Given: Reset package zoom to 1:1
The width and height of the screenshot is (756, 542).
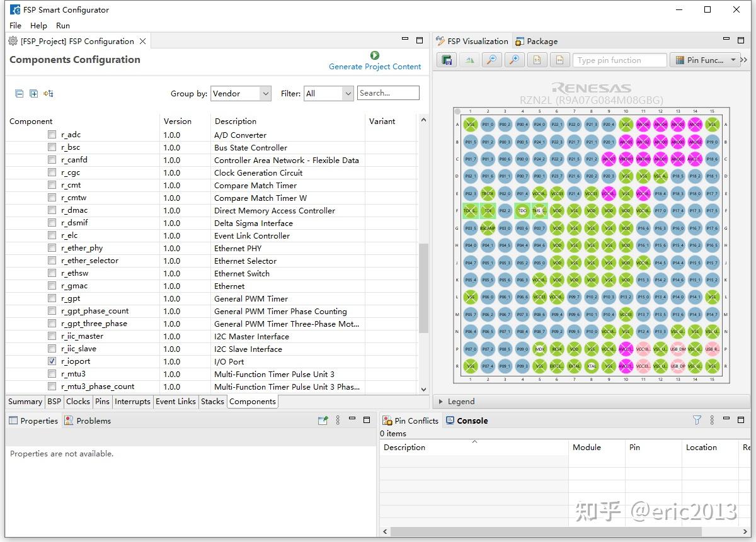Looking at the screenshot, I should [537, 60].
